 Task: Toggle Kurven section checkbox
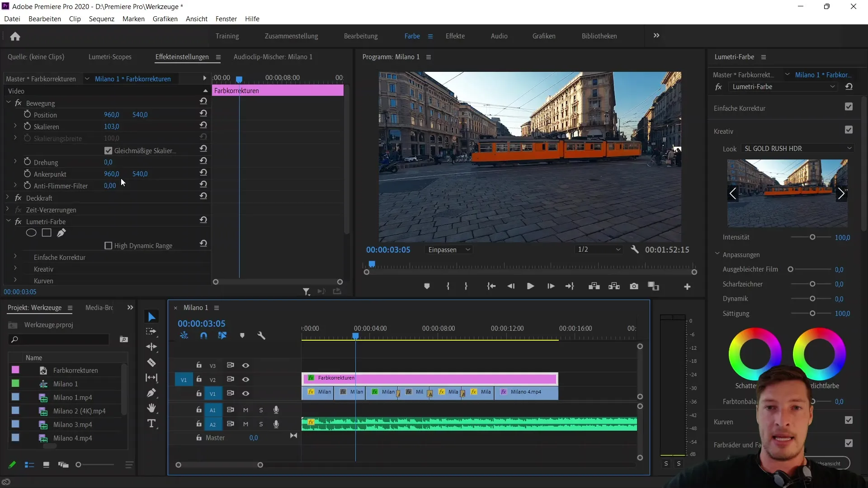[849, 420]
